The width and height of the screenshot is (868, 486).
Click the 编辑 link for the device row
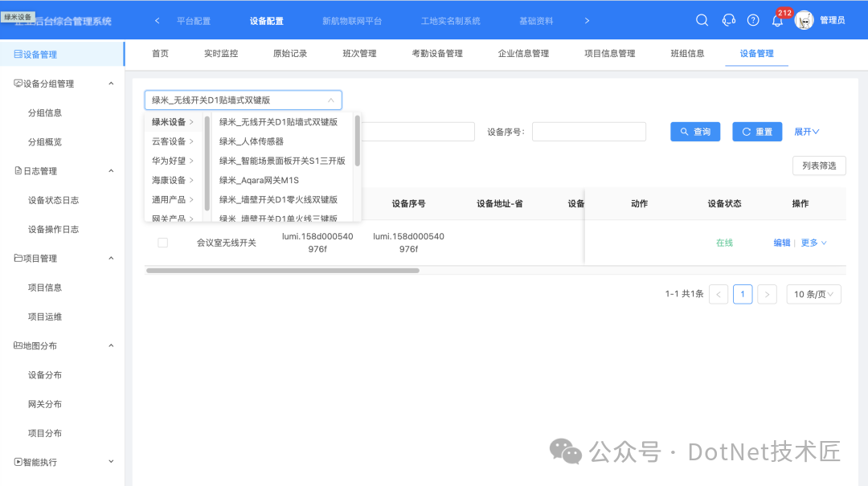tap(782, 243)
